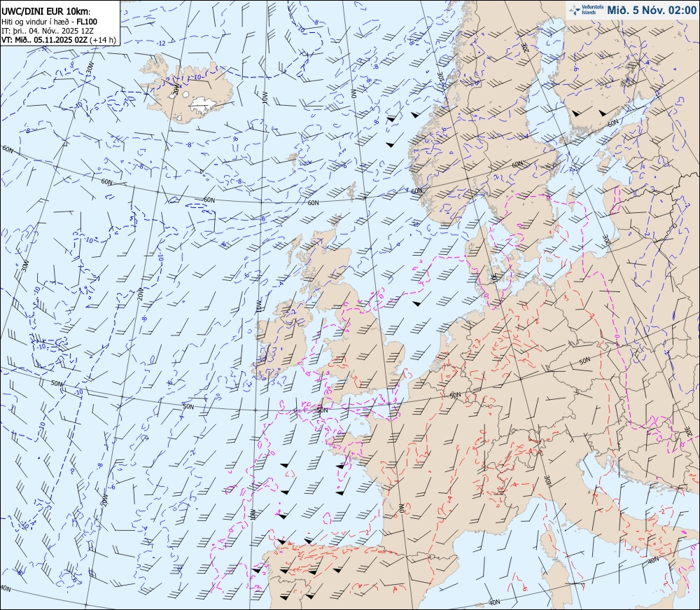Click the 'UWC/DINI EUR 10km:' title

pos(46,12)
